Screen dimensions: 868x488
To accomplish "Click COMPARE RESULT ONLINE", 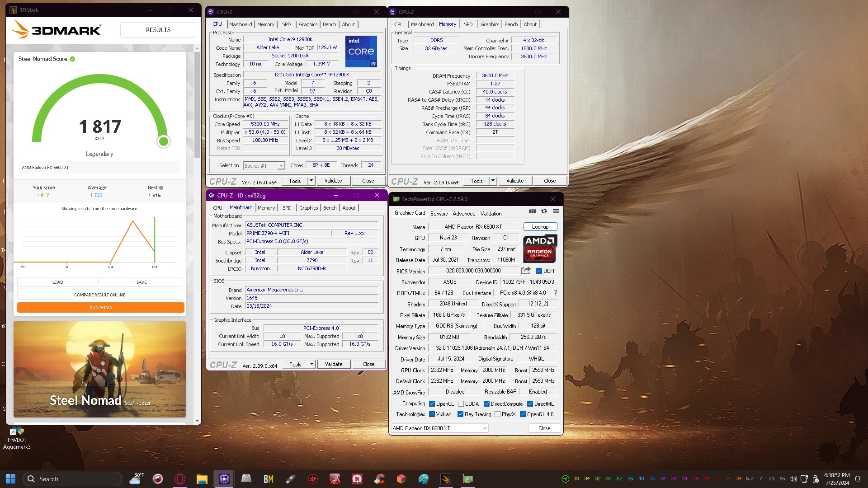I will click(99, 295).
